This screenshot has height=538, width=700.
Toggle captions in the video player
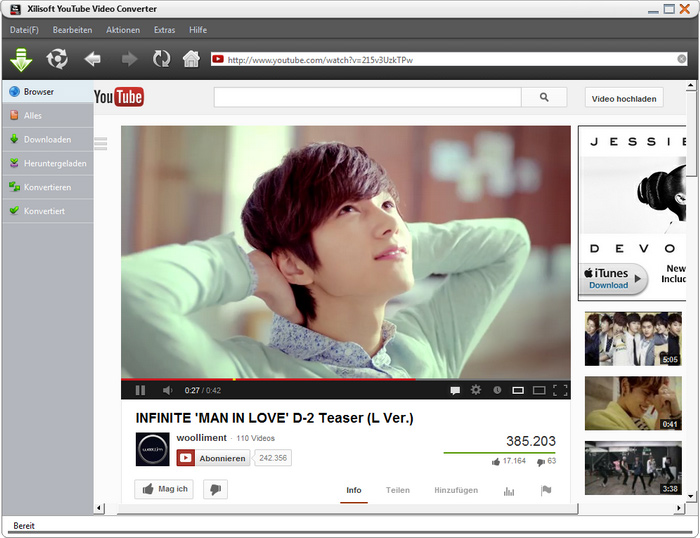coord(455,390)
